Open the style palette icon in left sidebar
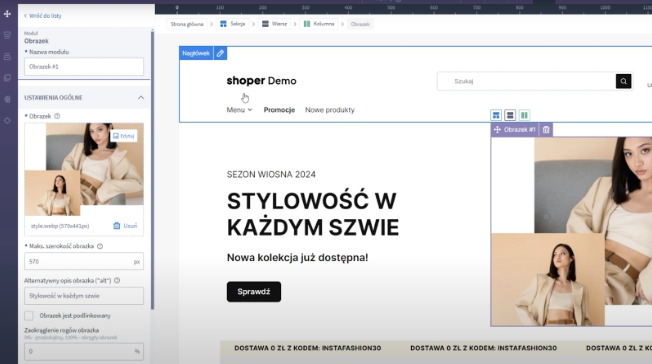652x364 pixels. tap(7, 99)
